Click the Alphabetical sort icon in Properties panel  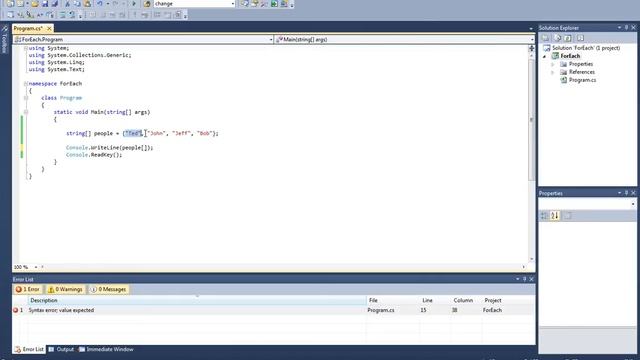coord(554,216)
